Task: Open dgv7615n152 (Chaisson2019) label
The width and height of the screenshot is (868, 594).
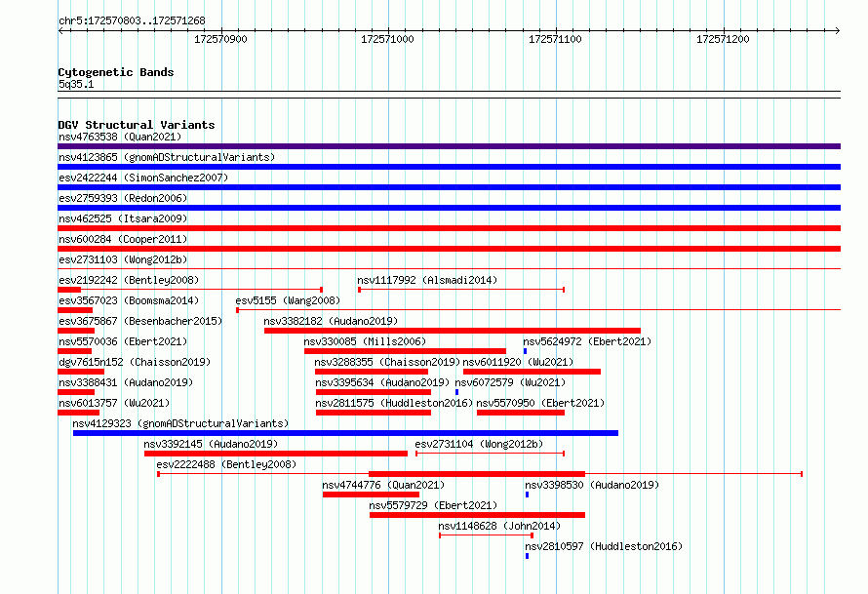Action: pos(135,362)
